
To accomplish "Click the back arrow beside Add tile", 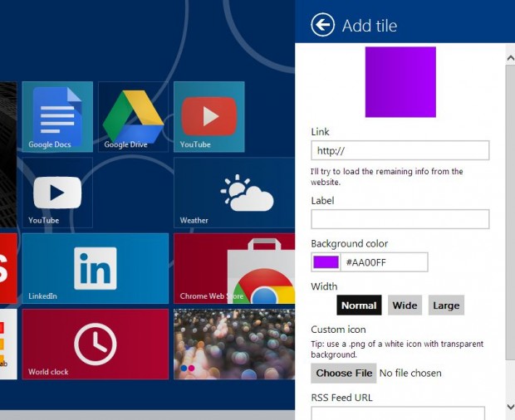I will point(322,25).
